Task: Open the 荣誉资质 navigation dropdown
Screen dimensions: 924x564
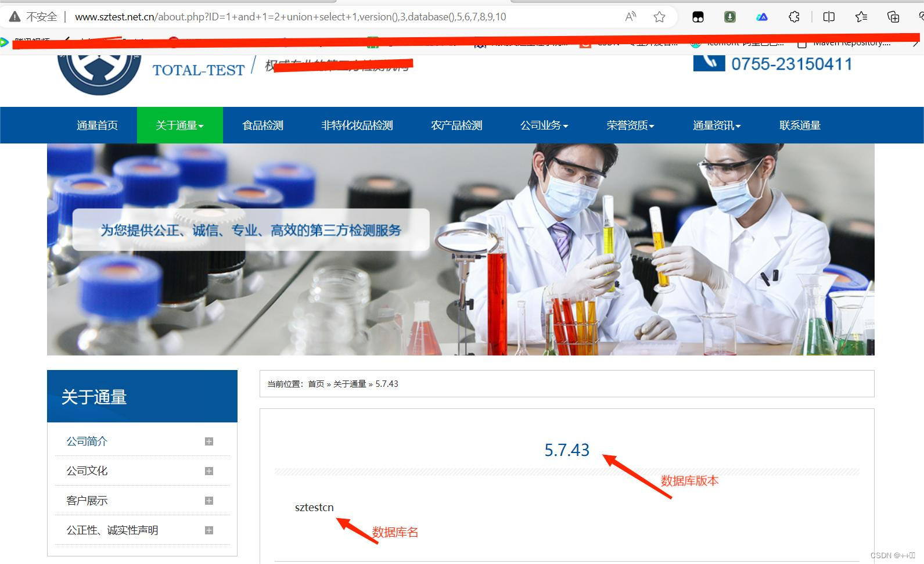Action: coord(630,125)
